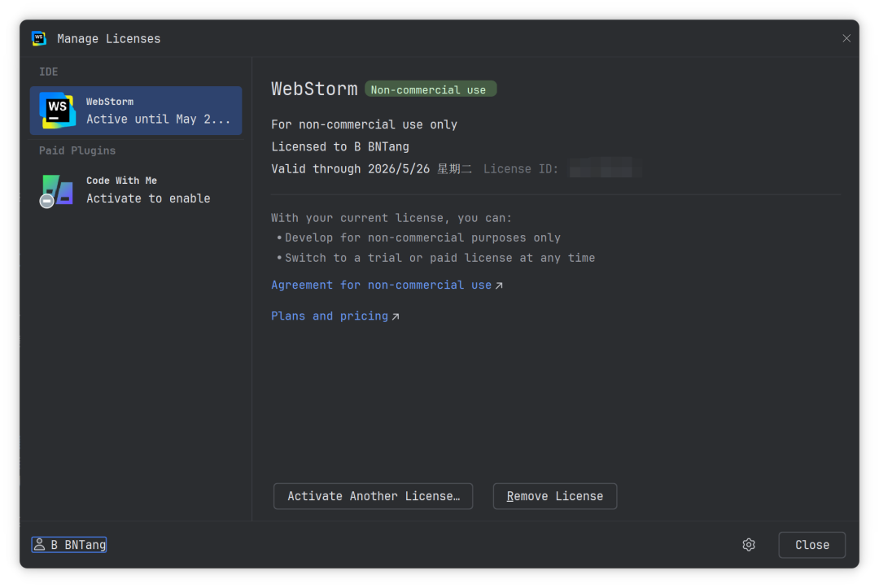
Task: Click the Activate Another License button
Action: [374, 496]
